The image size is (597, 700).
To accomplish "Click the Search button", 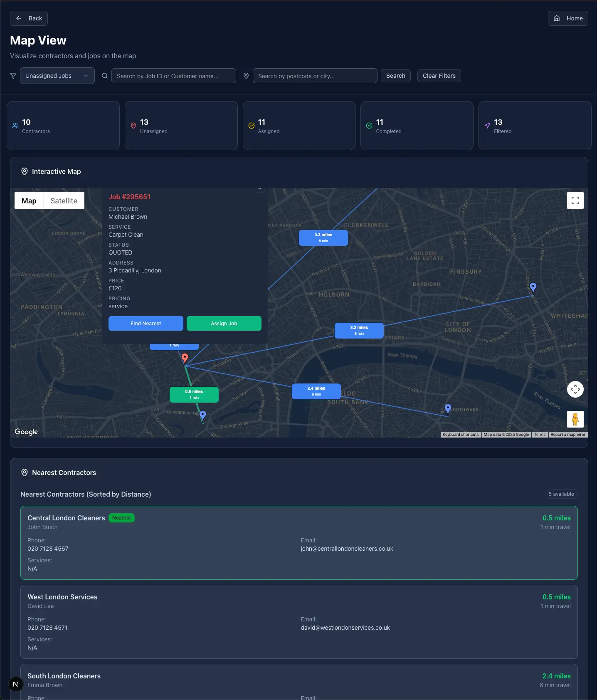I will pos(396,76).
